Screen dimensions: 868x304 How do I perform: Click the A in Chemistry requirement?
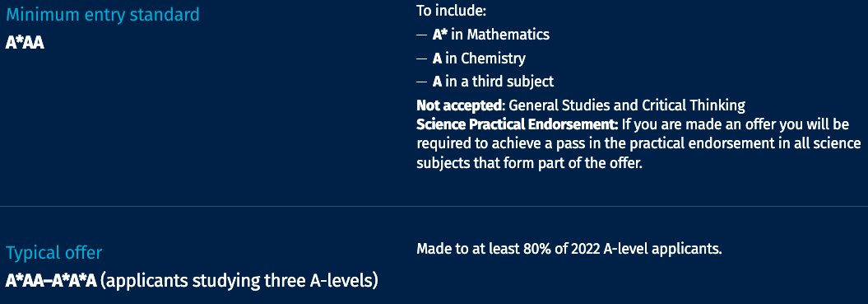click(479, 58)
